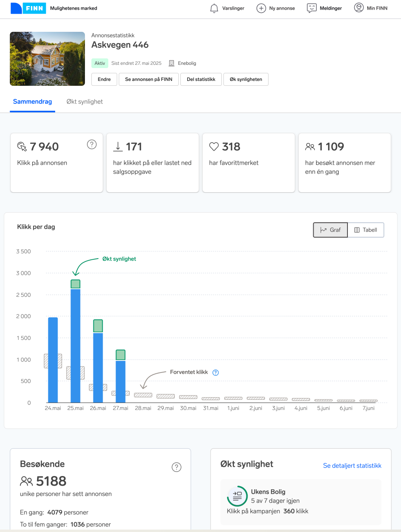Select the Sammendrag tab
The image size is (401, 532).
tap(33, 101)
